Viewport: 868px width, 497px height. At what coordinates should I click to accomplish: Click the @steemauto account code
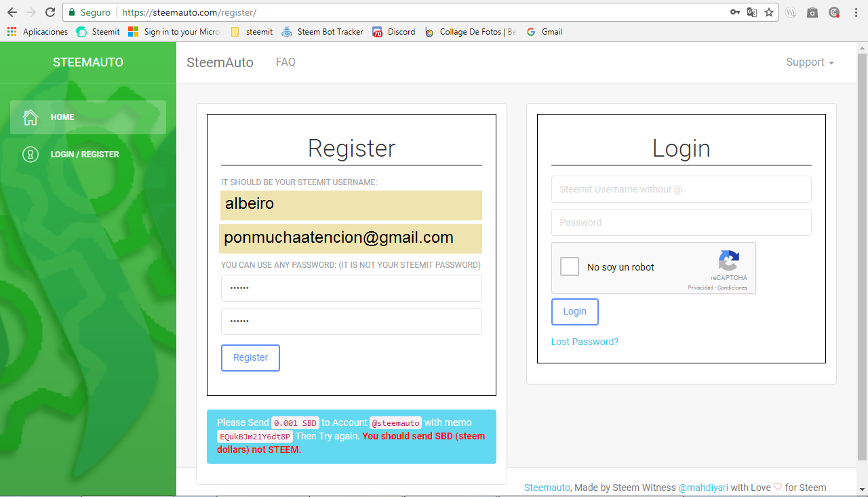396,423
